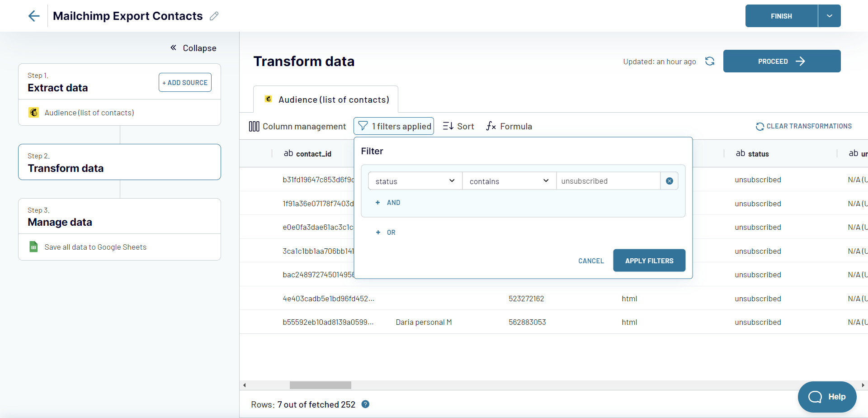Open the Sort tool
This screenshot has width=868, height=418.
pos(458,126)
